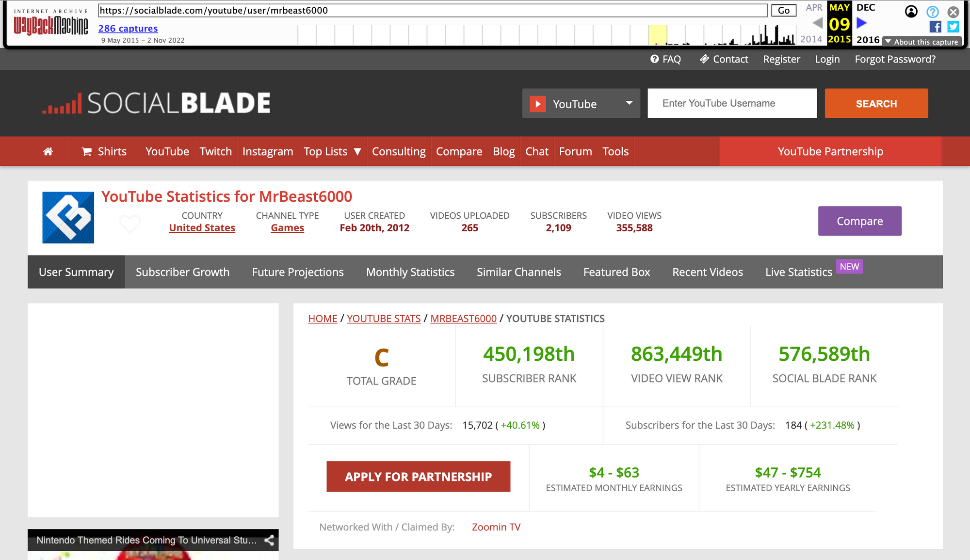Screen dimensions: 970x560
Task: Open the Consulting nav item
Action: 399,152
